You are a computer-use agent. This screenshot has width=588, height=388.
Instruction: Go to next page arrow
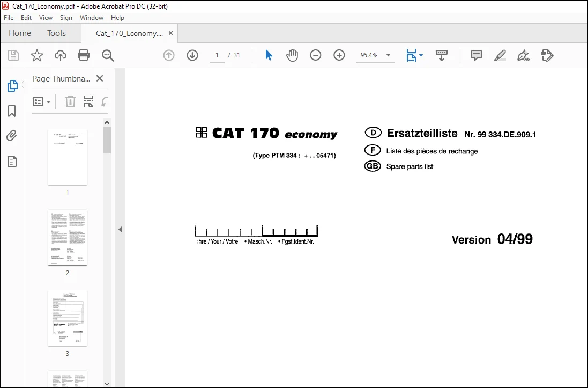tap(192, 55)
